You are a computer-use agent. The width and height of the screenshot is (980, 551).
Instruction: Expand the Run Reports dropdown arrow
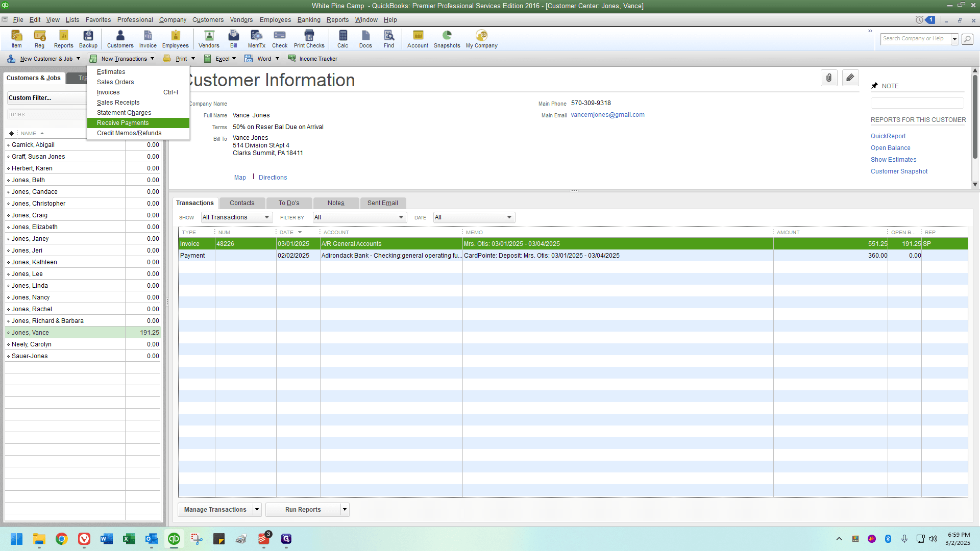tap(345, 510)
